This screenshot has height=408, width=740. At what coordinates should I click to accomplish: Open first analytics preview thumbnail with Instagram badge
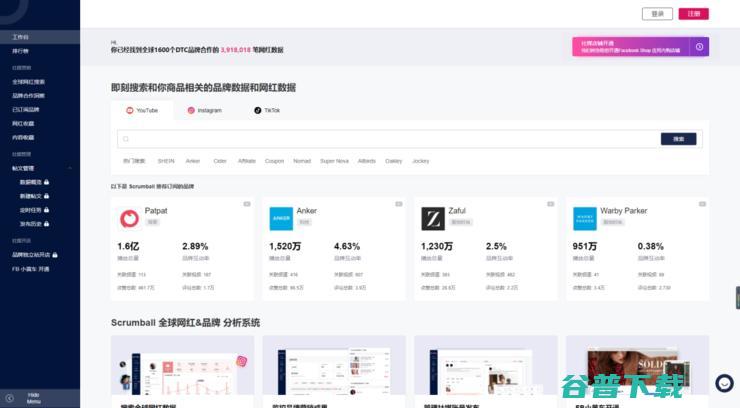(182, 366)
